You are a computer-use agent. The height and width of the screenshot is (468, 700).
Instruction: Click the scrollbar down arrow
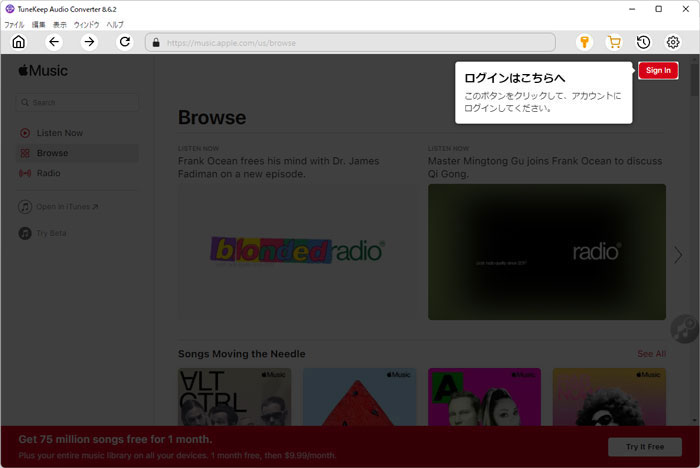pyautogui.click(x=695, y=420)
